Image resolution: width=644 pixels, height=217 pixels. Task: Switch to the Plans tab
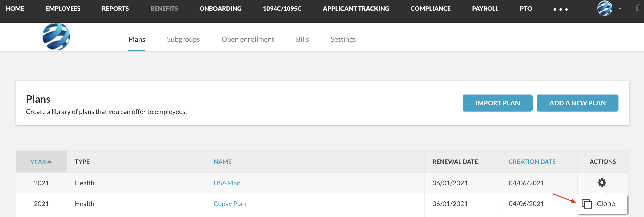(x=137, y=39)
